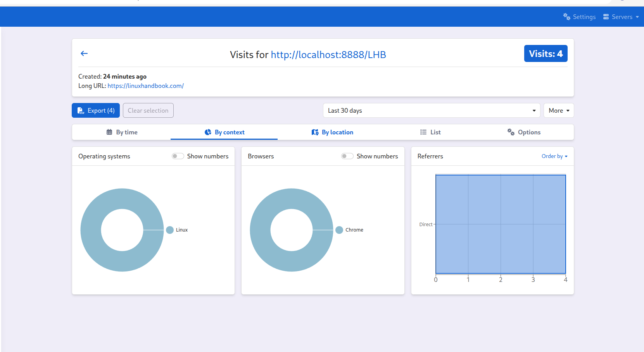Switch to the By time tab
644x352 pixels.
[x=122, y=132]
